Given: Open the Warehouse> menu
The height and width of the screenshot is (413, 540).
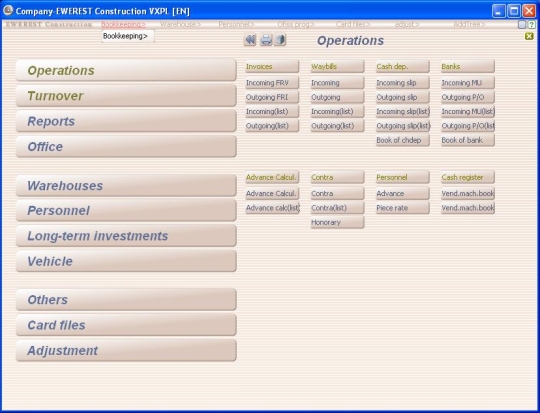Looking at the screenshot, I should click(x=180, y=24).
